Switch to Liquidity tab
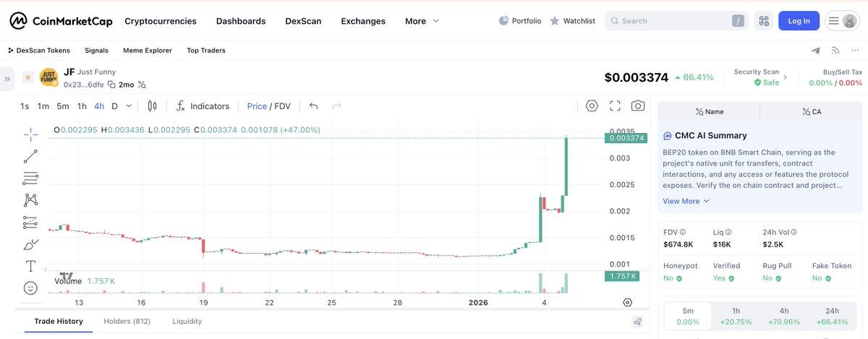 [x=187, y=321]
